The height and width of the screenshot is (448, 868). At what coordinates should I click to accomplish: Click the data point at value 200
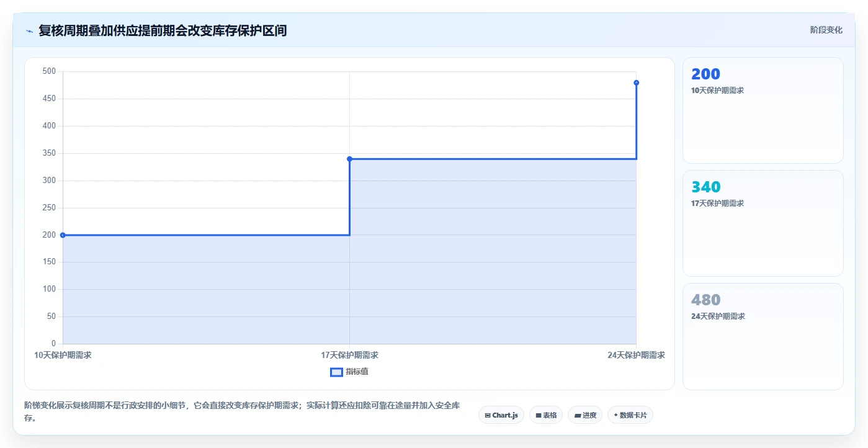click(x=63, y=235)
